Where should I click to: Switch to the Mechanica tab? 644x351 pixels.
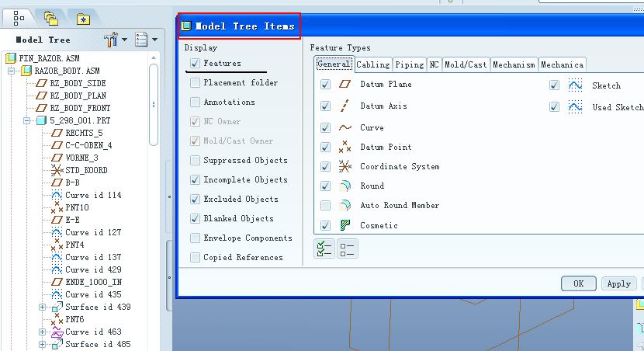click(563, 64)
